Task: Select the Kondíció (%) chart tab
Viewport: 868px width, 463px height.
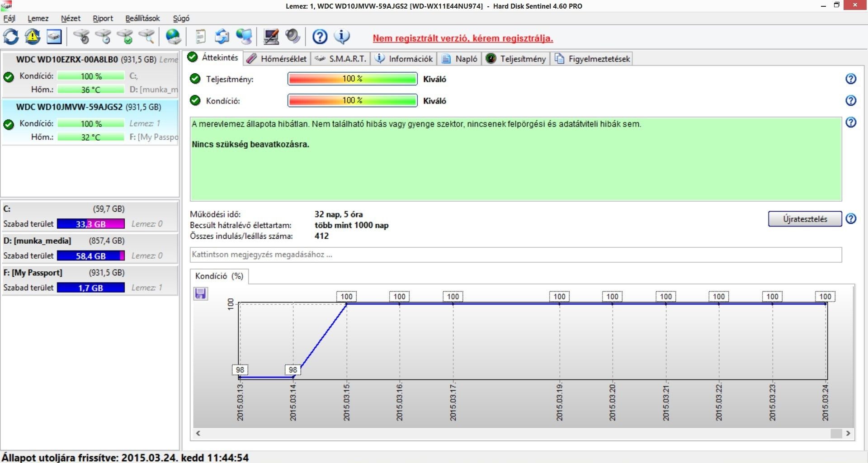Action: tap(219, 276)
